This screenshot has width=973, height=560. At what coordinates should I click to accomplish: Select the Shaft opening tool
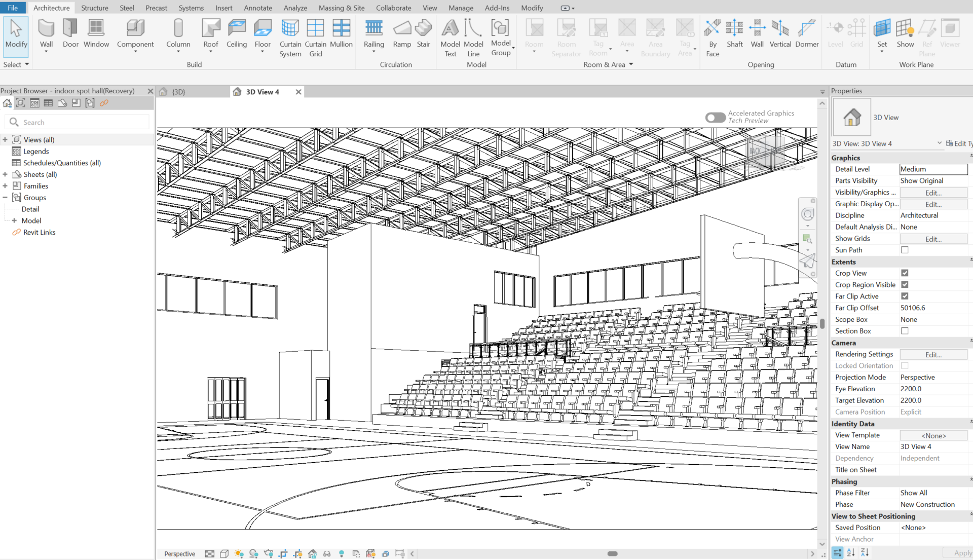coord(734,34)
